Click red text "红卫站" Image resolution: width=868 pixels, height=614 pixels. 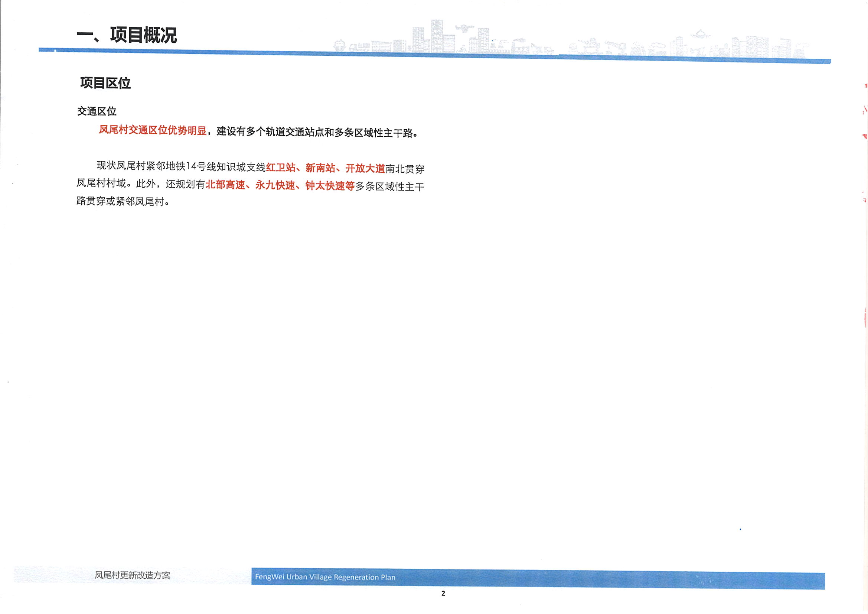click(281, 168)
